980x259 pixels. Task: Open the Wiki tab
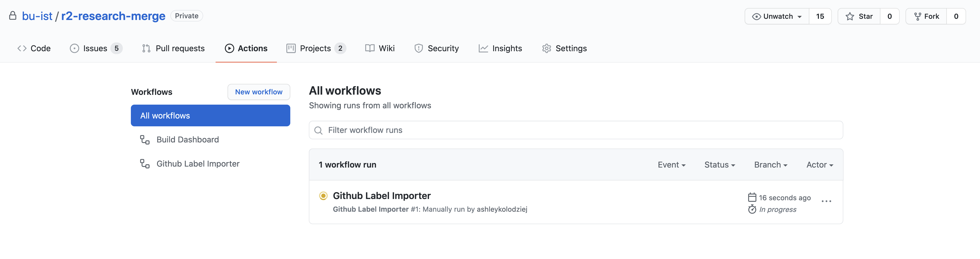pyautogui.click(x=380, y=48)
